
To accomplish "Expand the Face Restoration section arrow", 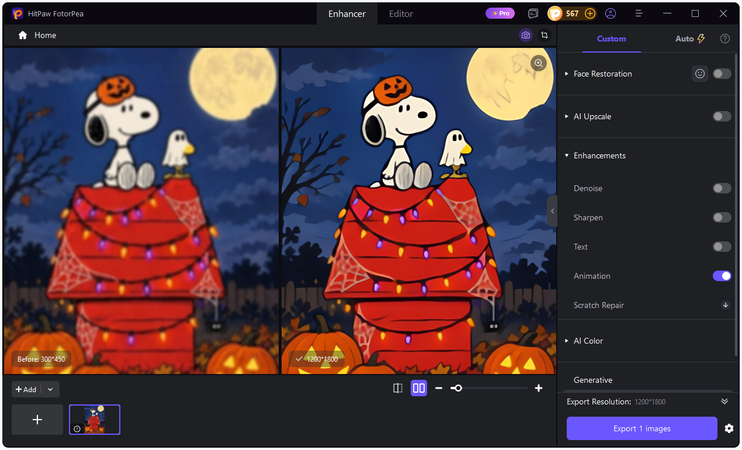I will click(x=566, y=74).
